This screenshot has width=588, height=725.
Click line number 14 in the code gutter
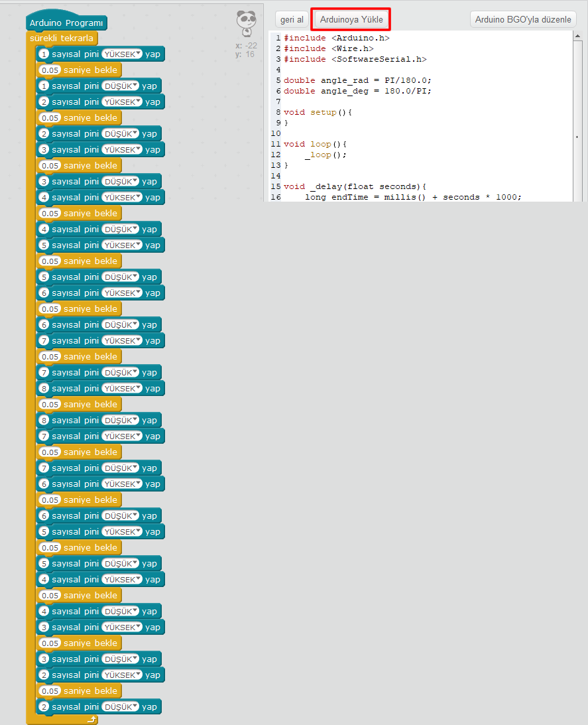(276, 176)
